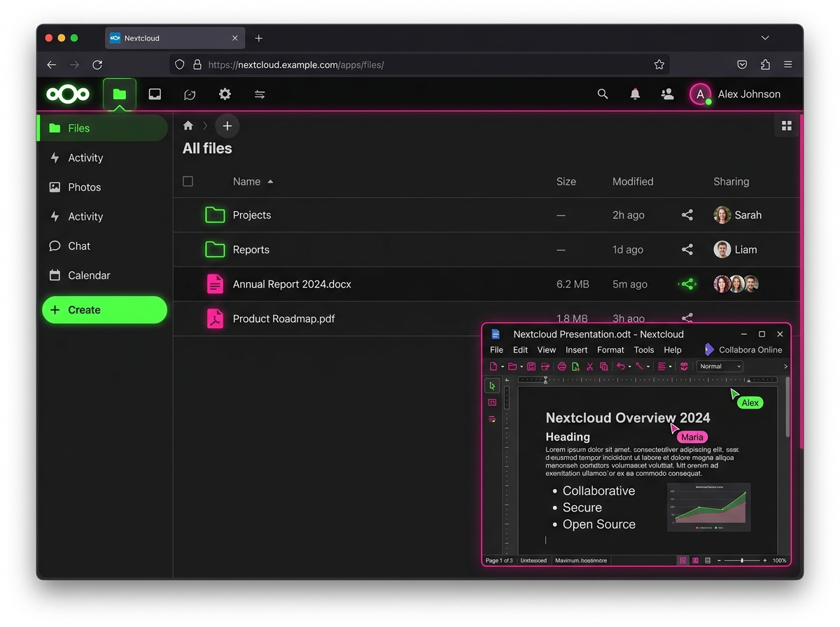
Task: Click the zoom out minus in the Collabora status bar
Action: click(x=719, y=561)
